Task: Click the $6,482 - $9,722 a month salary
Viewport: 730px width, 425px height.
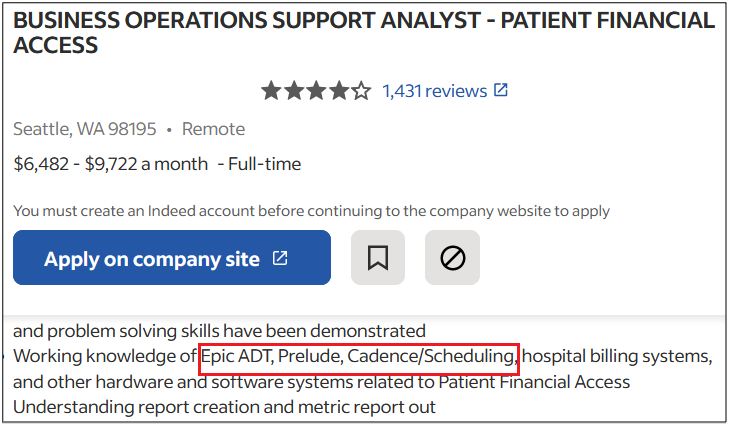Action: [x=111, y=164]
